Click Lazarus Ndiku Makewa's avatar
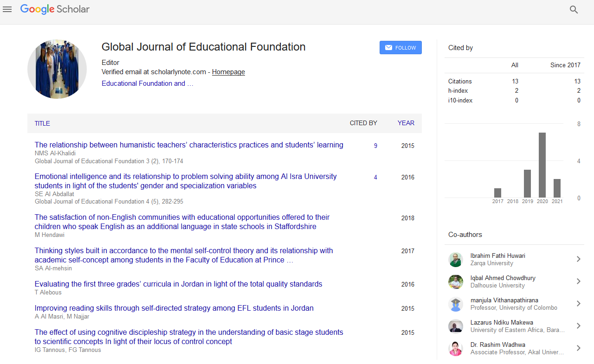The width and height of the screenshot is (594, 364). 456,326
